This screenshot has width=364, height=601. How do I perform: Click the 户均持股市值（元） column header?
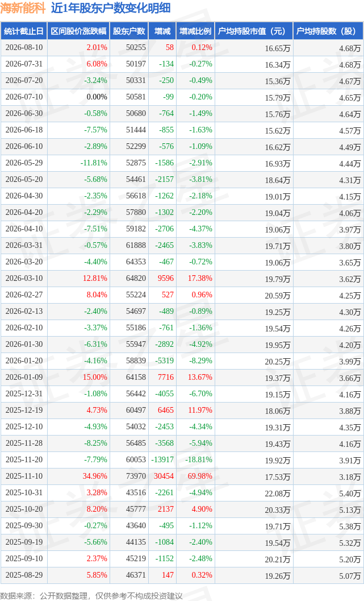point(252,31)
